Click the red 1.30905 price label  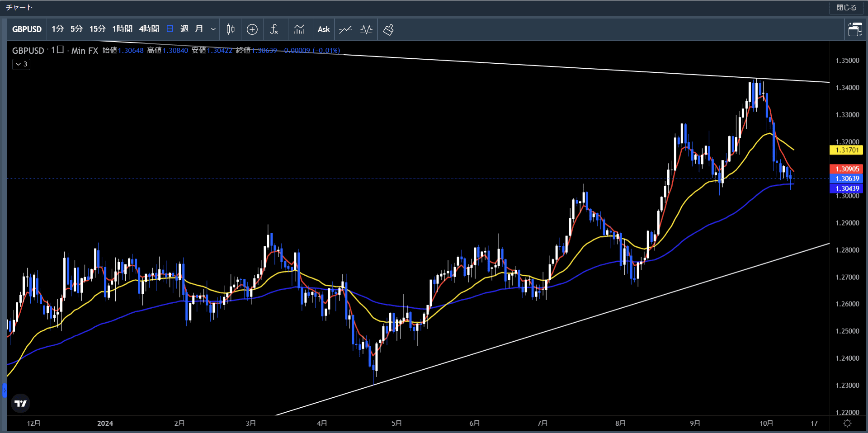tap(846, 169)
